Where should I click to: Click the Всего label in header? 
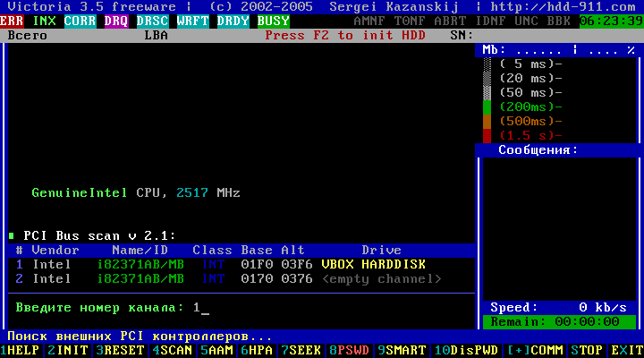point(28,35)
